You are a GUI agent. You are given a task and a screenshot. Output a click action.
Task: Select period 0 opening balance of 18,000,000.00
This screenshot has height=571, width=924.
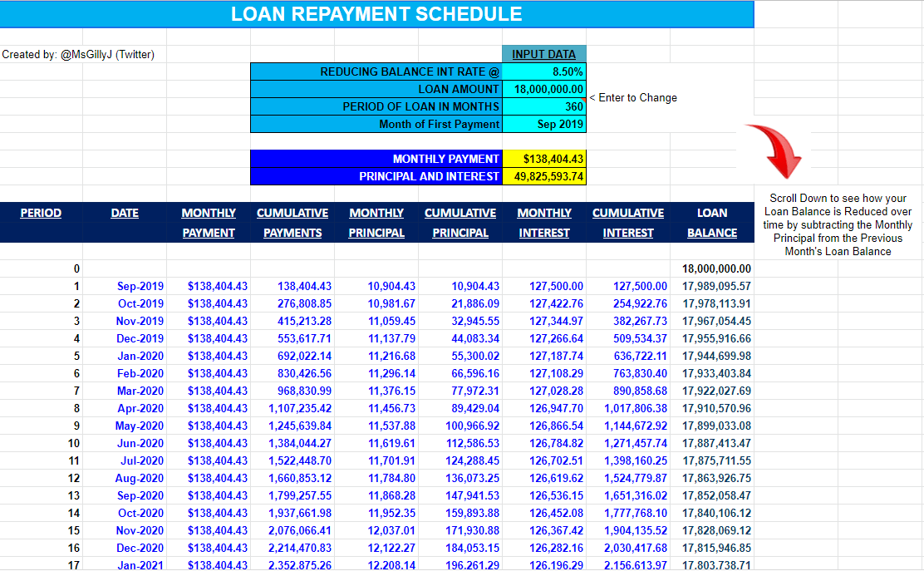712,268
